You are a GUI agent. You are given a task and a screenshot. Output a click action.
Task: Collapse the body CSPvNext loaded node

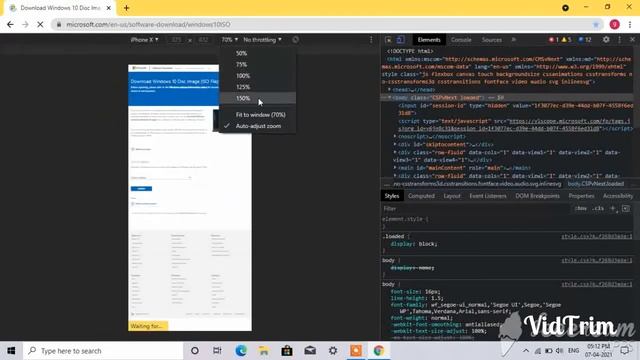coord(389,98)
